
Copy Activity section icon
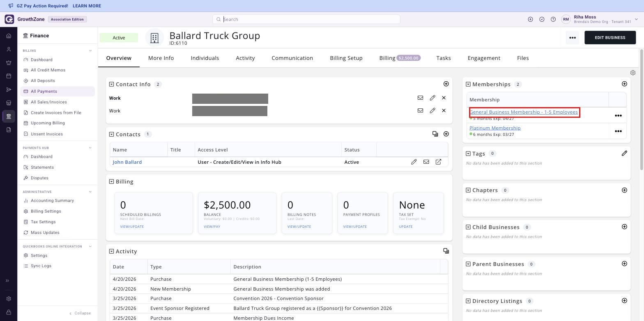tap(446, 251)
